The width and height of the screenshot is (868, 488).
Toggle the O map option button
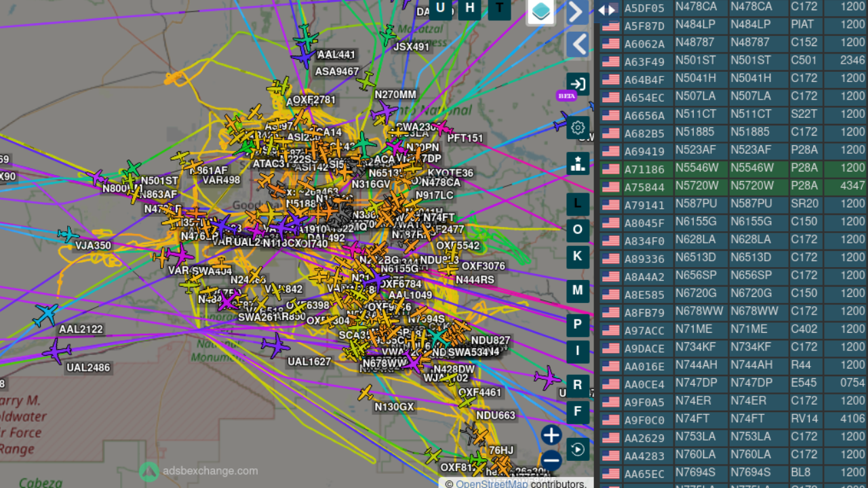(578, 230)
